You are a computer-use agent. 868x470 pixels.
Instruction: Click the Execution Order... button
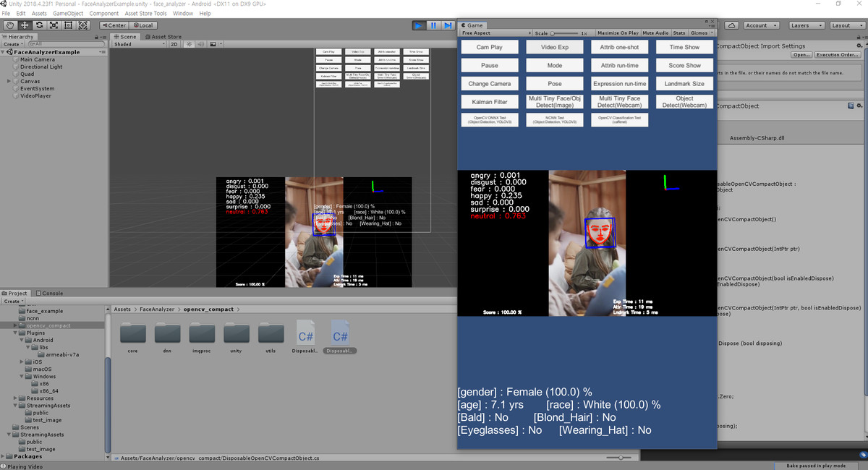838,55
